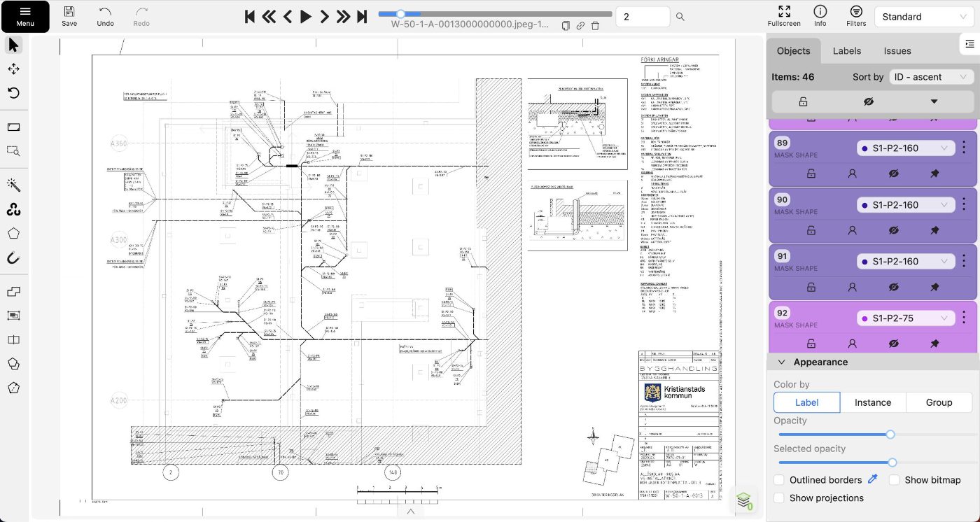Pick outlined border color with the eyedropper
The height and width of the screenshot is (522, 980).
872,479
